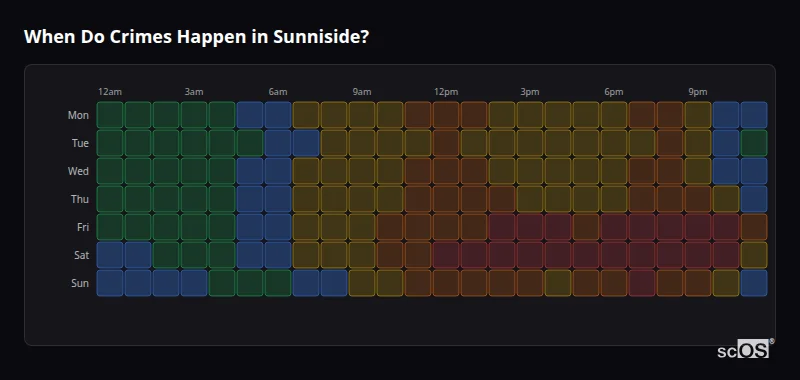Click the 12am column label
Viewport: 800px width, 380px height.
coord(110,92)
